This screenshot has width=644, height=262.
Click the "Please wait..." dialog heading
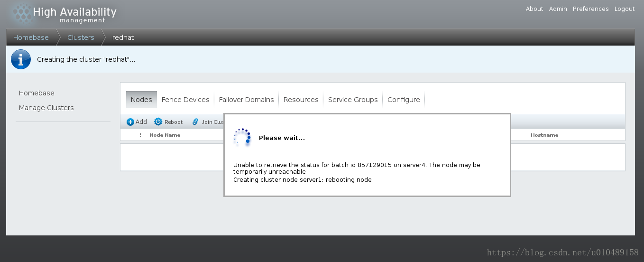[x=282, y=138]
